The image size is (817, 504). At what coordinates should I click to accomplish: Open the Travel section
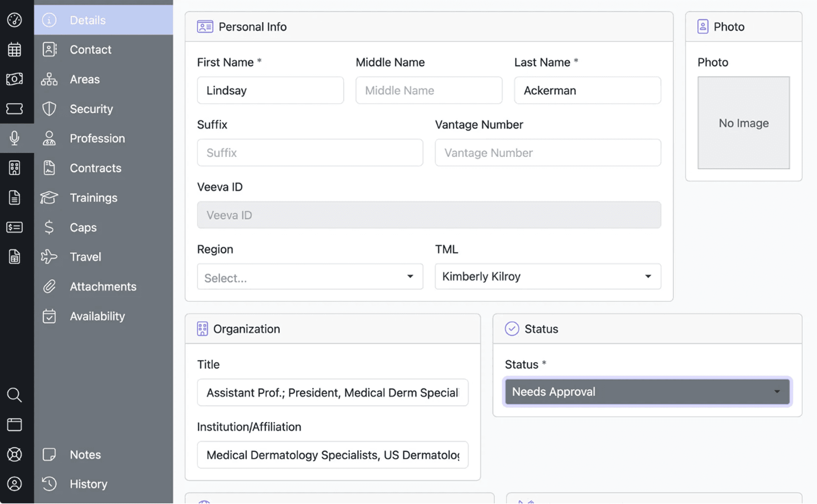[x=85, y=257]
